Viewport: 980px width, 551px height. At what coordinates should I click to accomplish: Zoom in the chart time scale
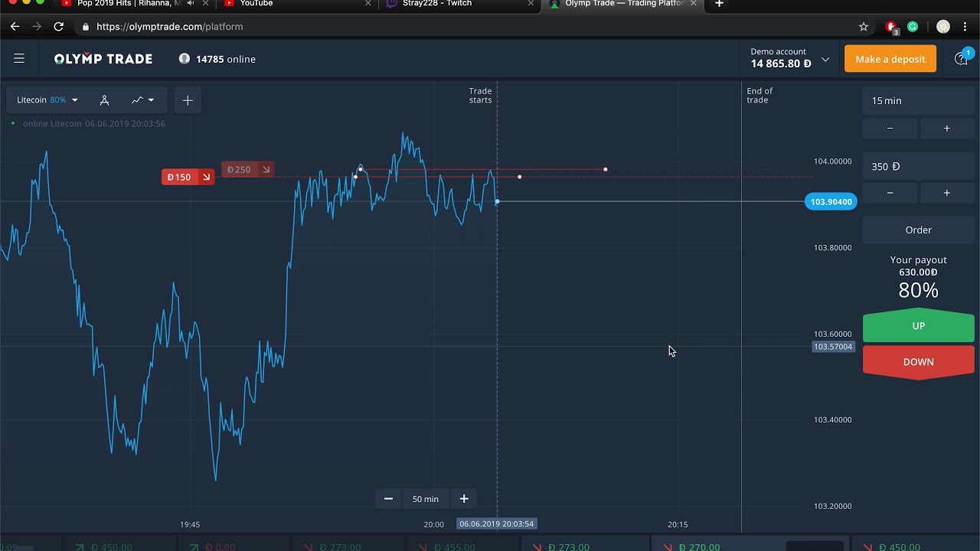[x=464, y=499]
